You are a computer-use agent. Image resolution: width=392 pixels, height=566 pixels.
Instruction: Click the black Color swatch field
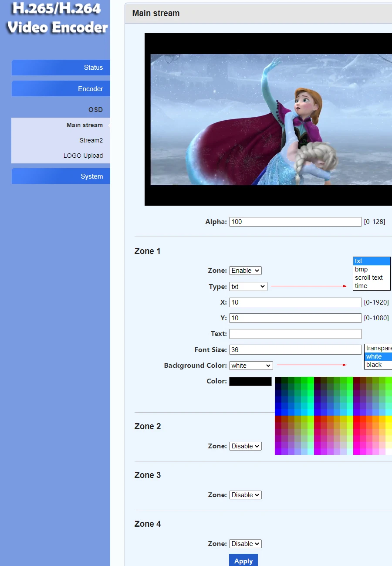(250, 381)
